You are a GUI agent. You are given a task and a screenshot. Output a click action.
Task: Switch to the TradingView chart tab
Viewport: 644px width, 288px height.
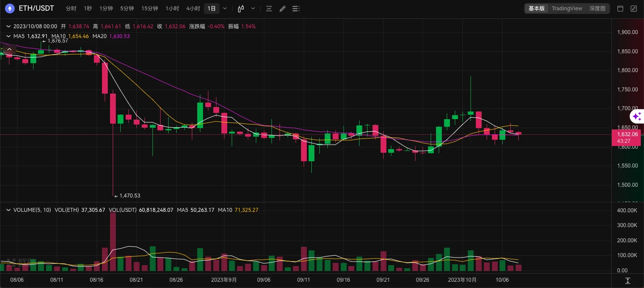point(567,9)
